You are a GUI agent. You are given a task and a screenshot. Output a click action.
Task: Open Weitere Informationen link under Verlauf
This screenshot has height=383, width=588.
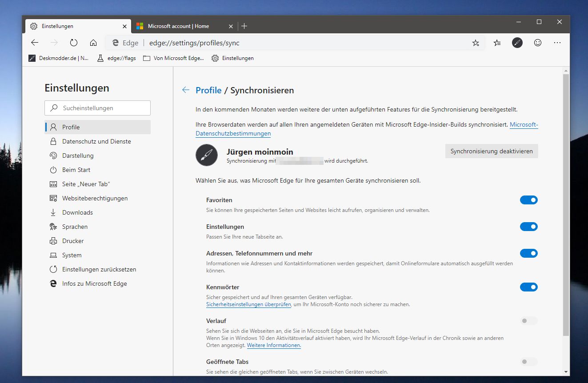click(274, 346)
